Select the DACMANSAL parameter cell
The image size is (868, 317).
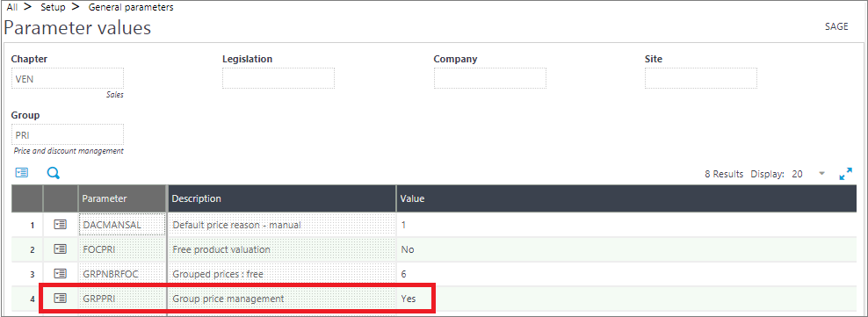[122, 225]
